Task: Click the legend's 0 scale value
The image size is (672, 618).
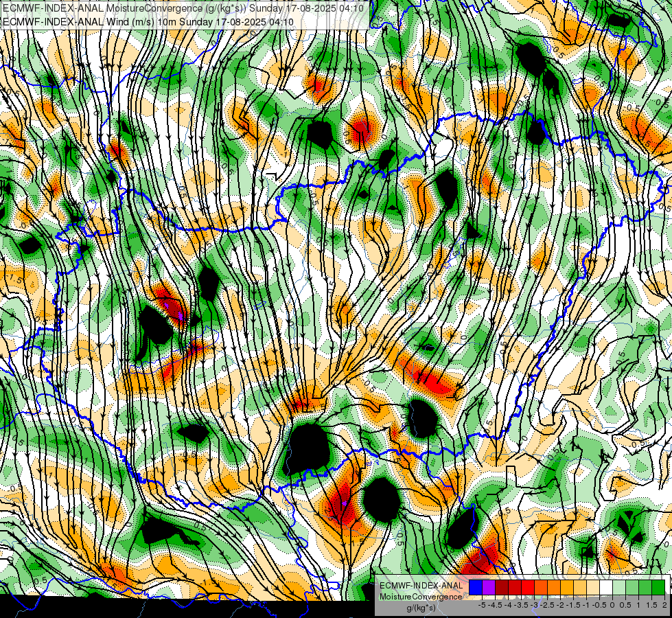Action: pos(613,605)
